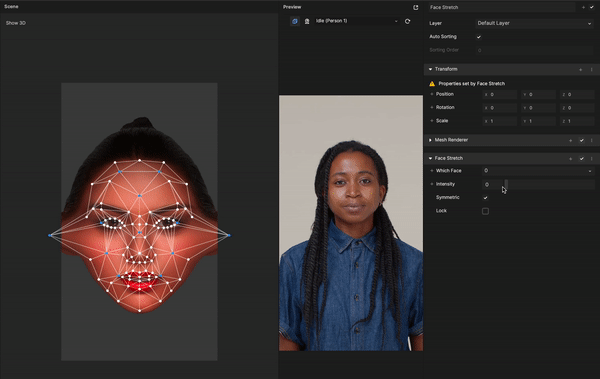Viewport: 600px width, 379px height.
Task: Select the Scene panel tab
Action: point(11,7)
